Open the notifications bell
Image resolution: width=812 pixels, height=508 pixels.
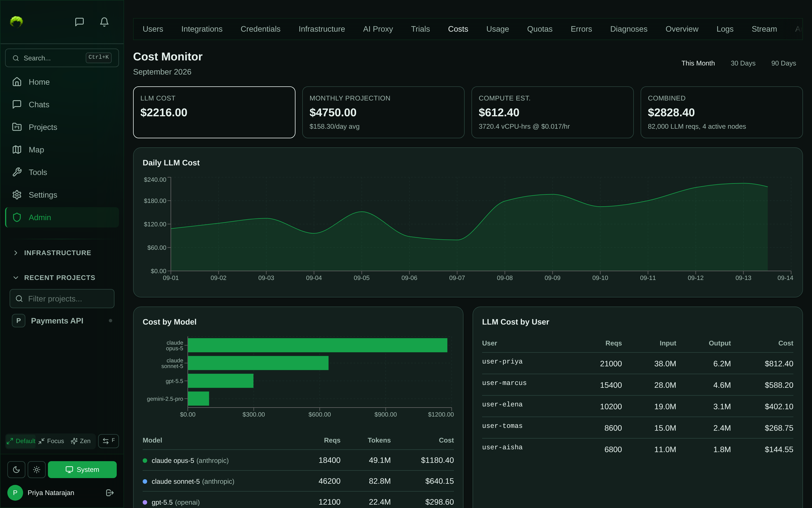coord(104,22)
